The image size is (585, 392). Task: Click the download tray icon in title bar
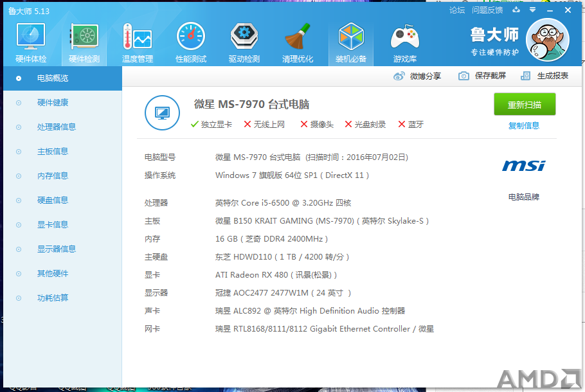(x=516, y=10)
